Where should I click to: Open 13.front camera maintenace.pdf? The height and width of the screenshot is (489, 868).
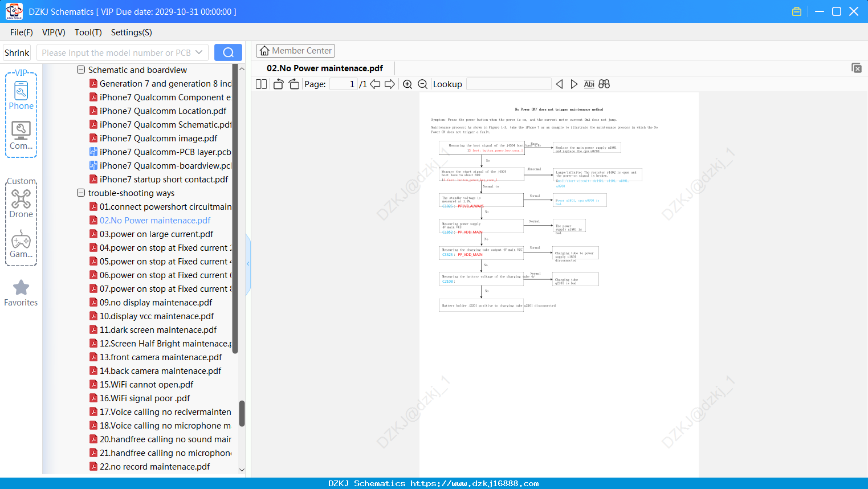[x=161, y=357]
